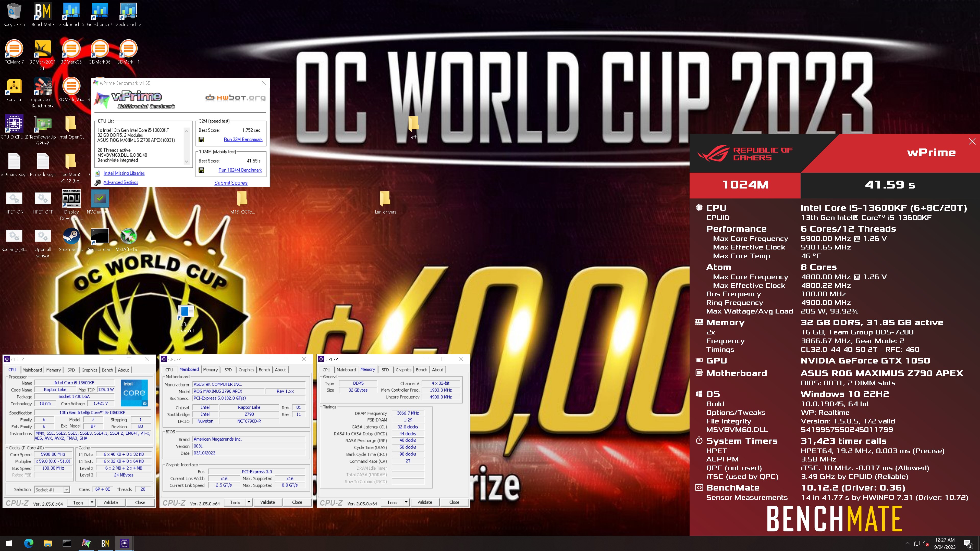Click Run 32M Benchmark link
Image resolution: width=980 pixels, height=551 pixels.
pos(243,140)
